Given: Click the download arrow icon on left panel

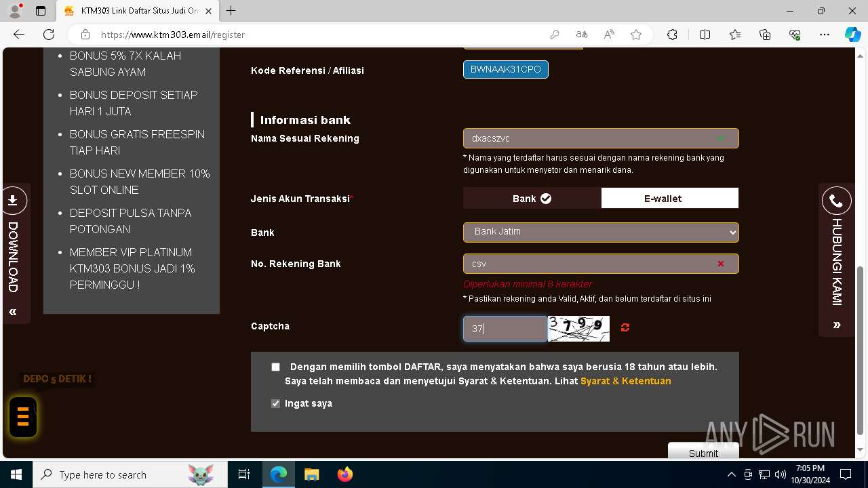Looking at the screenshot, I should (13, 201).
